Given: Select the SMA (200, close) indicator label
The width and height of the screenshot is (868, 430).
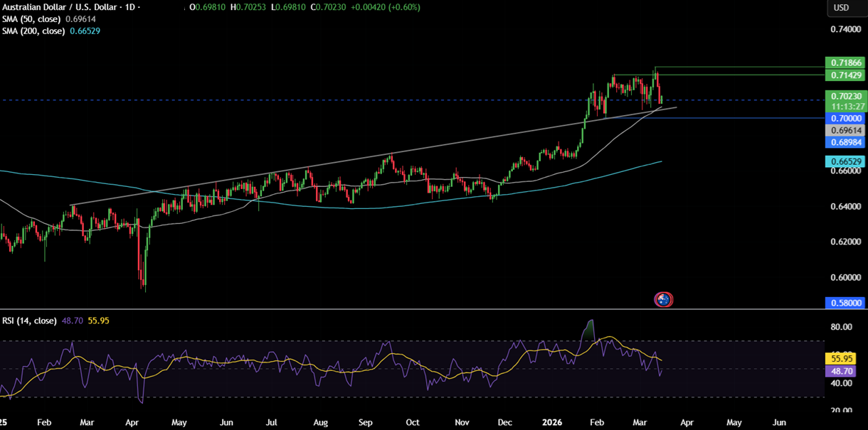Looking at the screenshot, I should point(34,31).
